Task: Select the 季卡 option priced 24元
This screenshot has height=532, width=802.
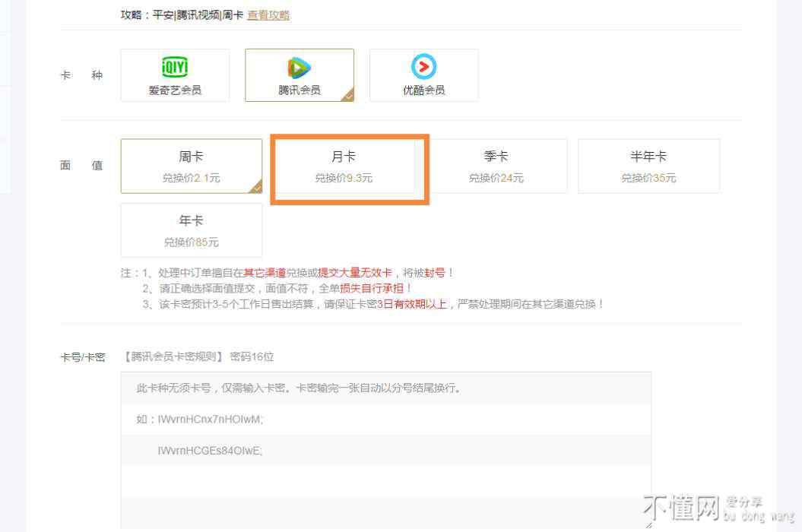Action: coord(496,166)
